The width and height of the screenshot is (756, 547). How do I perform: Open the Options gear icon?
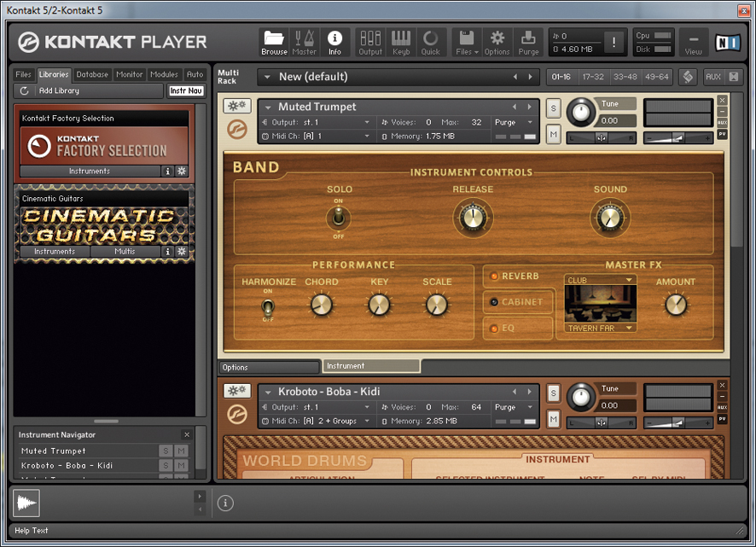pos(497,43)
